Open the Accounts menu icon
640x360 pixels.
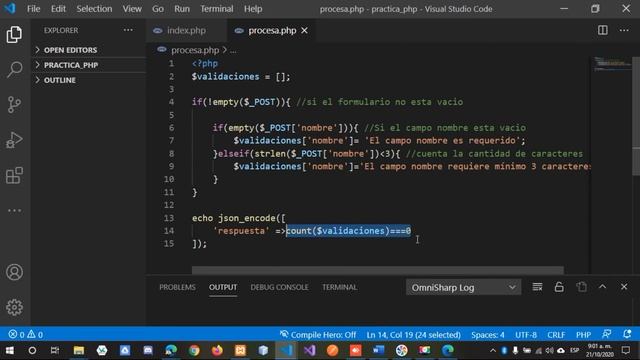pyautogui.click(x=14, y=272)
